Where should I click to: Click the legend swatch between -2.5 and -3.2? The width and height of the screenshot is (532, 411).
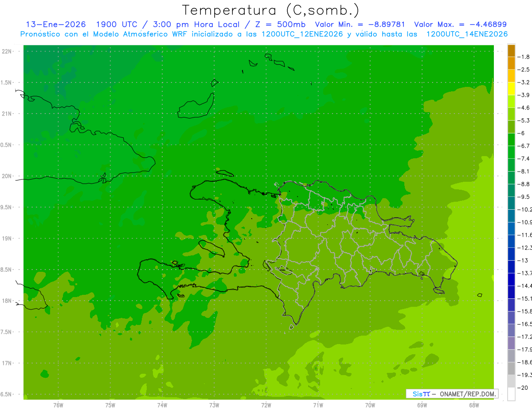pyautogui.click(x=511, y=76)
